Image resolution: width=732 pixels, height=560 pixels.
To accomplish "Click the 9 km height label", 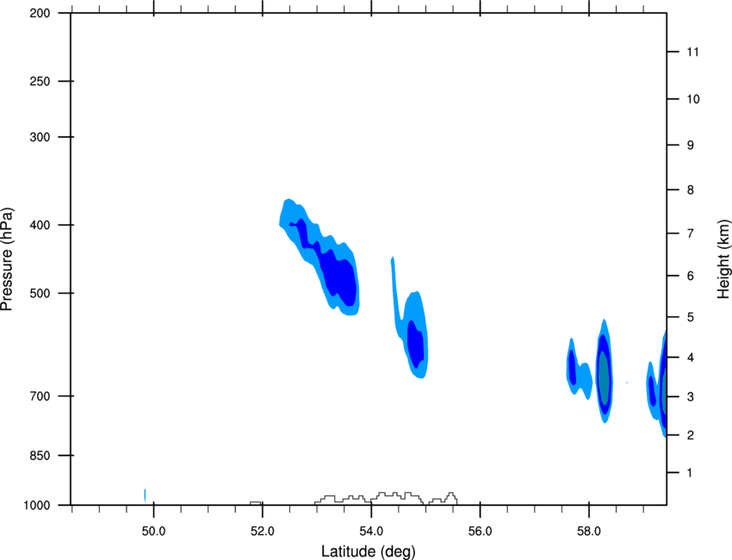I will click(x=691, y=146).
